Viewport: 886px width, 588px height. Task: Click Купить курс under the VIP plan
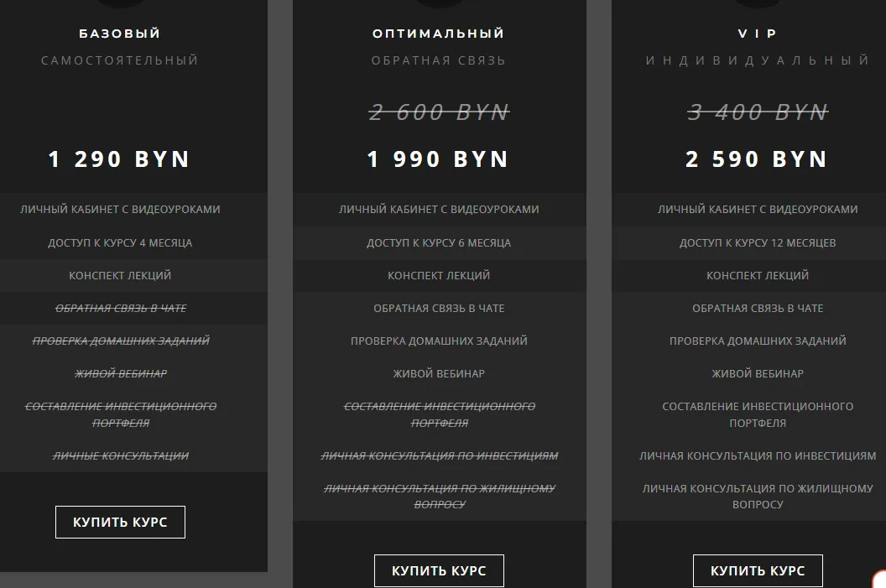[x=758, y=571]
